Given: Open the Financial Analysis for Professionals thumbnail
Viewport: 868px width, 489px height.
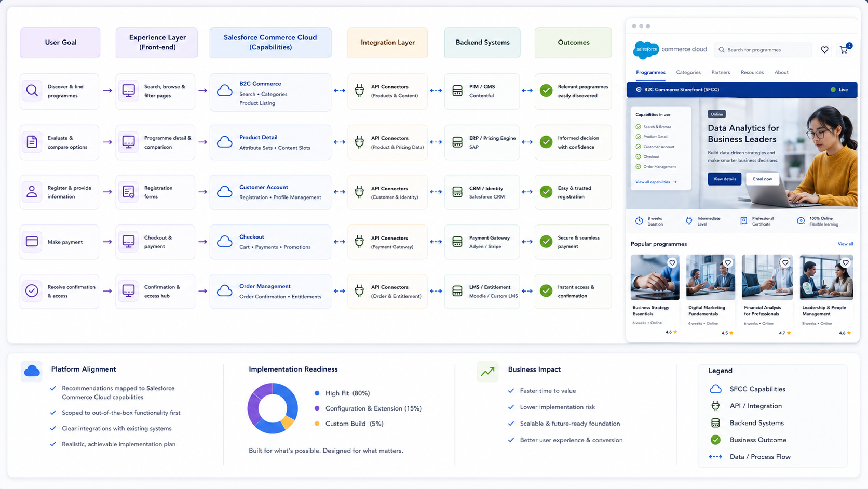Looking at the screenshot, I should click(767, 277).
